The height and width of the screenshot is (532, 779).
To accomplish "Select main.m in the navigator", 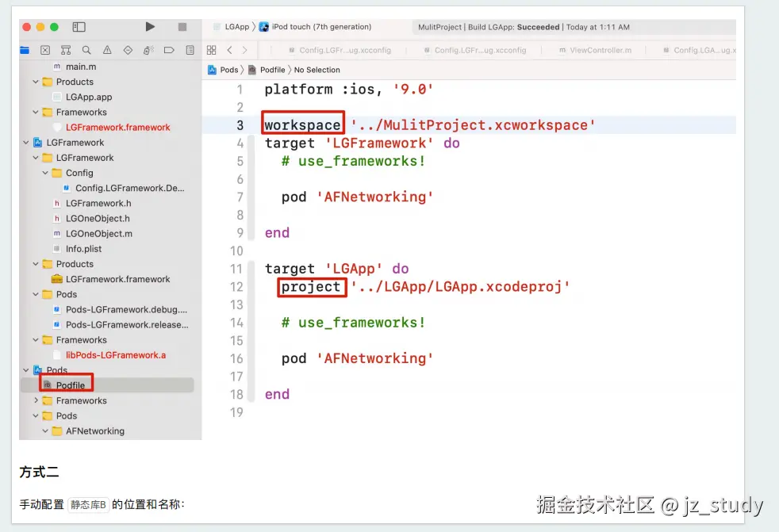I will 81,67.
